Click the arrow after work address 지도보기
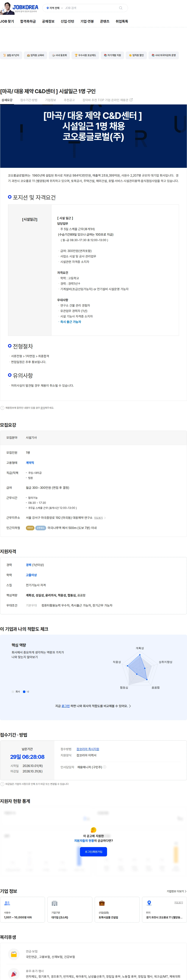The width and height of the screenshot is (187, 980). tap(105, 518)
